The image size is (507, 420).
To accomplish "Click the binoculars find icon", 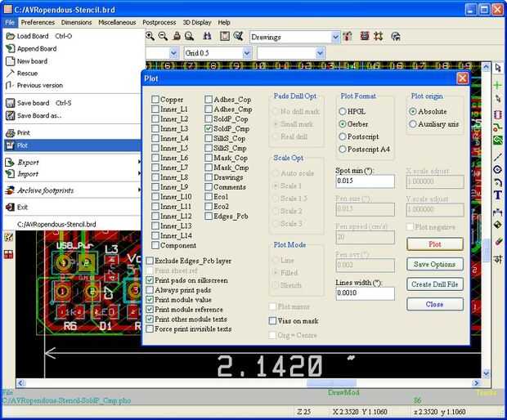I will pyautogui.click(x=207, y=36).
